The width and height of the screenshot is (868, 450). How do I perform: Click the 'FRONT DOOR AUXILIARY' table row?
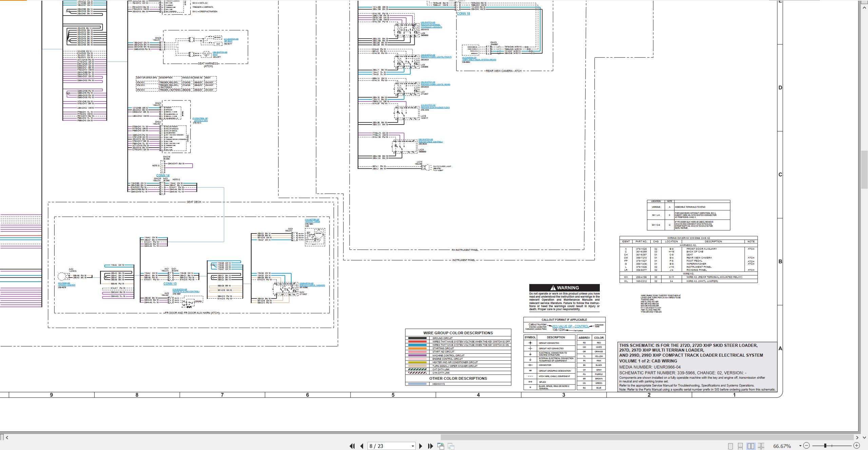(688, 249)
